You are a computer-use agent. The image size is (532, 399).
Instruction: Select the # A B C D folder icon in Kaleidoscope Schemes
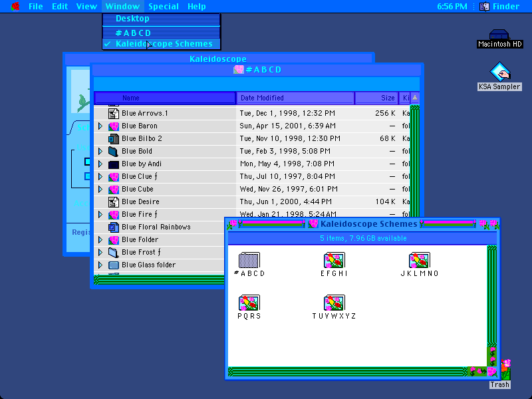249,261
